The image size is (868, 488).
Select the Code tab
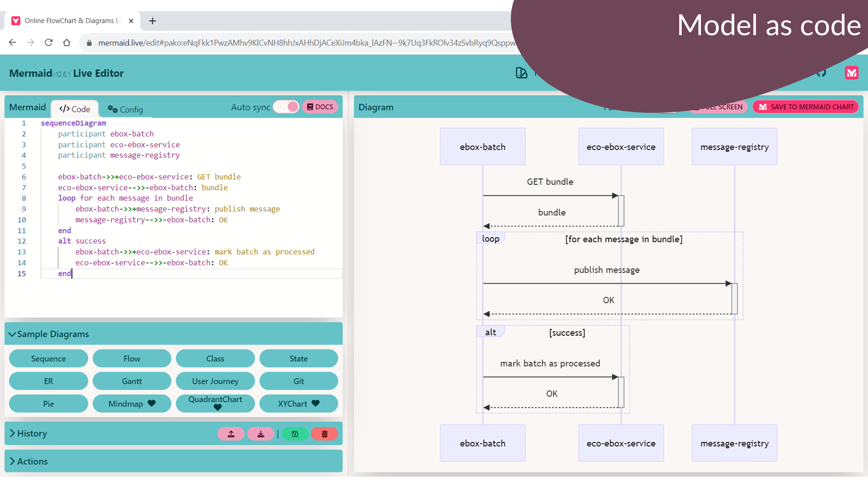[x=75, y=109]
